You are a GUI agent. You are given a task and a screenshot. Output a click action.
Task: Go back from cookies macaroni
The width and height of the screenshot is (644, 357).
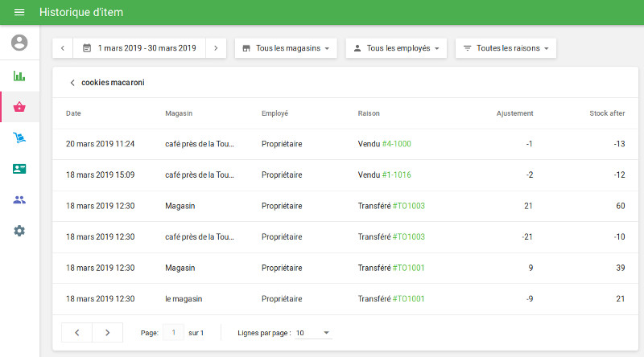point(72,83)
